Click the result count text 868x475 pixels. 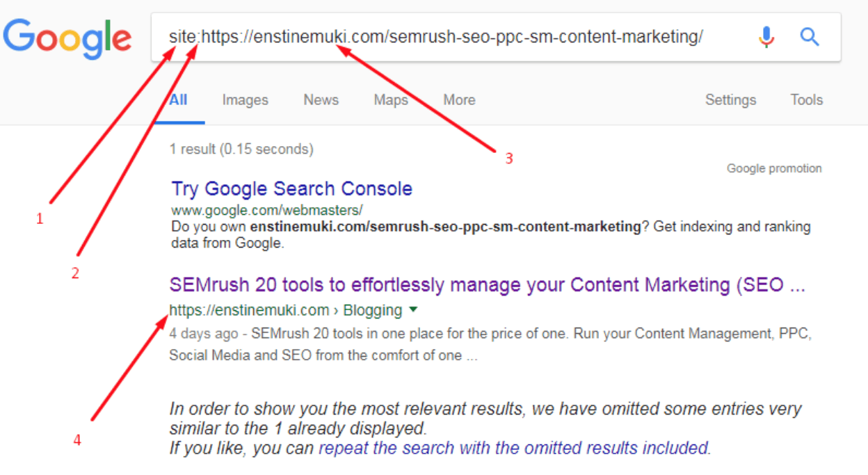point(241,149)
